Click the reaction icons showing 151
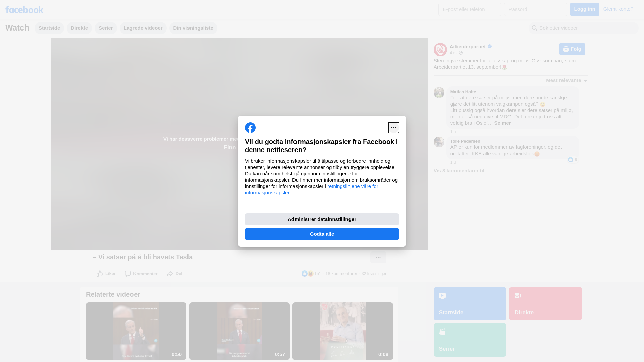The image size is (644, 362). (x=311, y=274)
